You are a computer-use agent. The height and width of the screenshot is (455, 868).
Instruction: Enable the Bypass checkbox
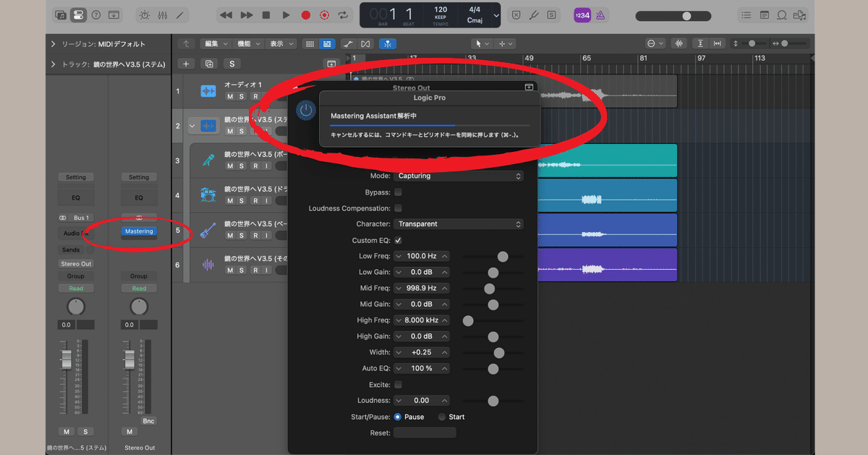click(x=398, y=192)
